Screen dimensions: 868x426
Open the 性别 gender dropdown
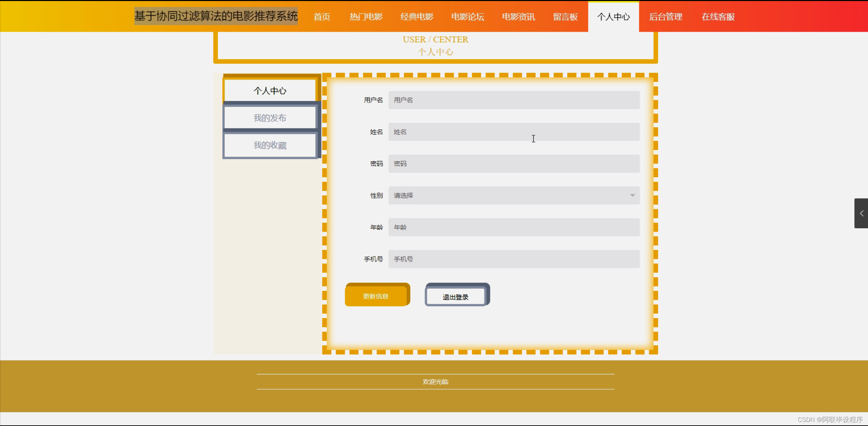513,195
